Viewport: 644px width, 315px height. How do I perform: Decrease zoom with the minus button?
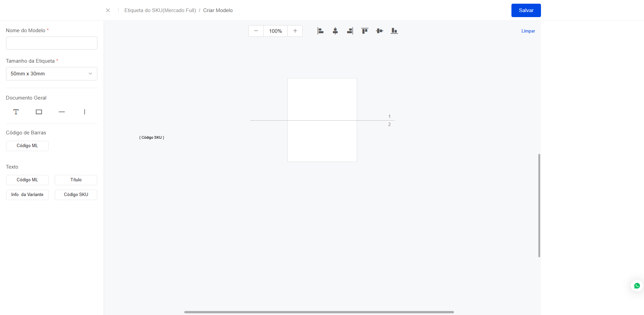click(x=256, y=31)
